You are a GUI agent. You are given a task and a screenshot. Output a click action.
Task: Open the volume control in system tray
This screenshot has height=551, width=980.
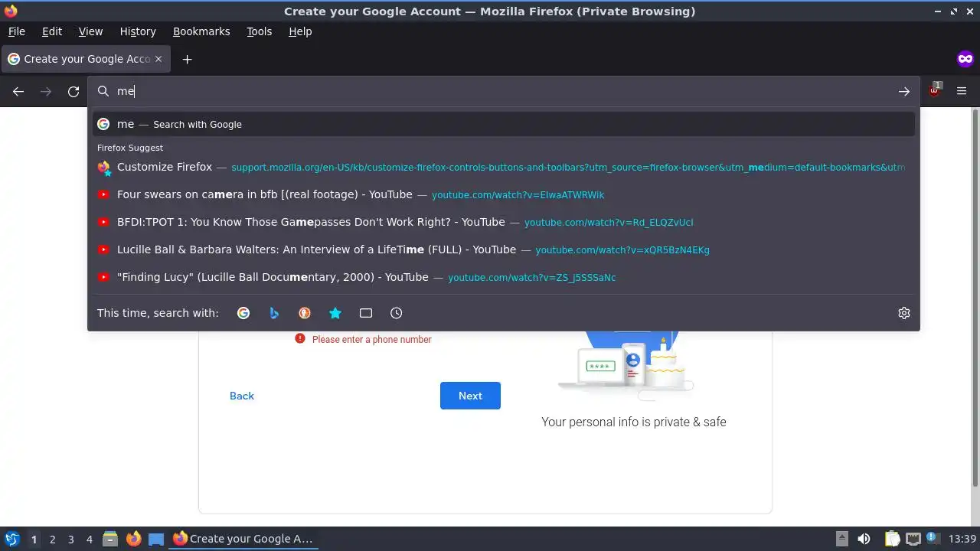[864, 539]
